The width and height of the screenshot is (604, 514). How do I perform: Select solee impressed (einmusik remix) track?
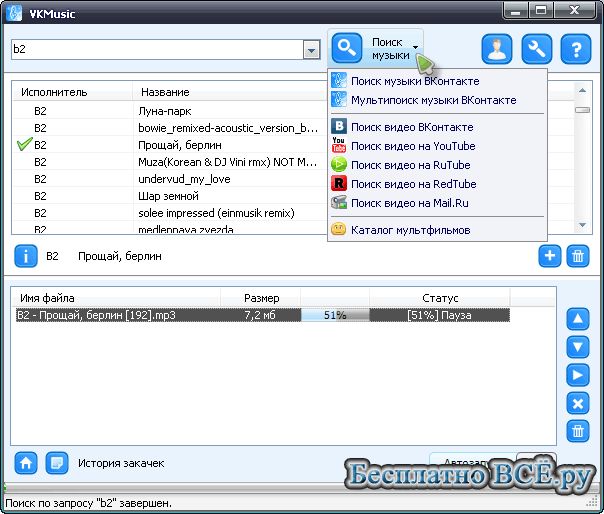pyautogui.click(x=170, y=213)
